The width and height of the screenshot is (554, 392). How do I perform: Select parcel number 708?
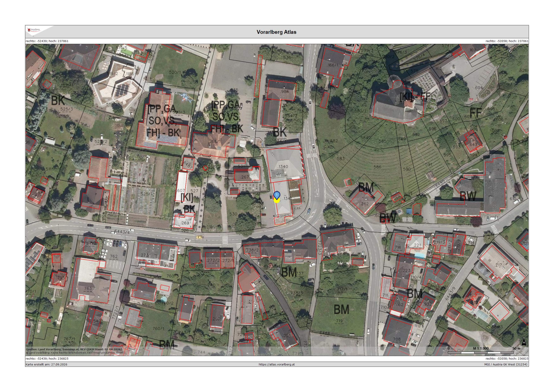tap(397, 339)
